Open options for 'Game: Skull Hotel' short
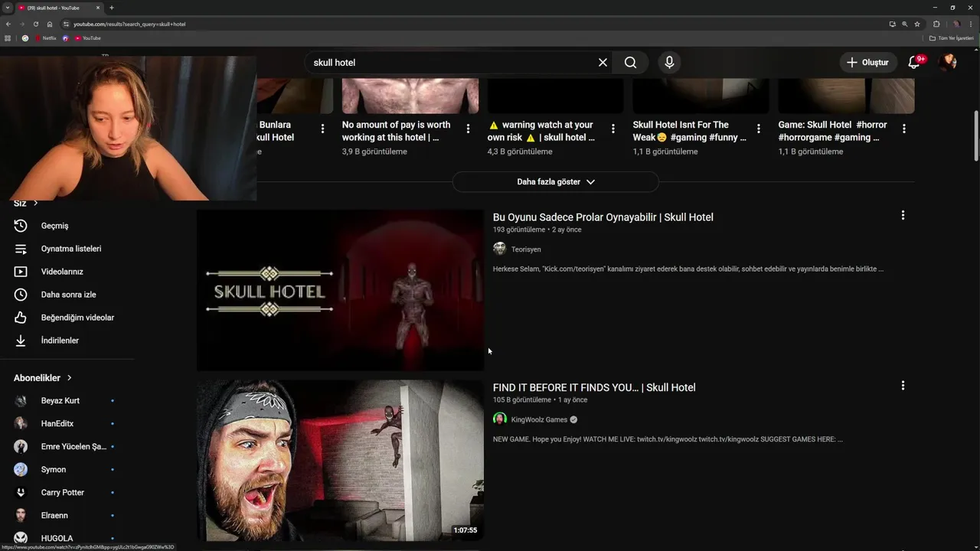 tap(904, 129)
